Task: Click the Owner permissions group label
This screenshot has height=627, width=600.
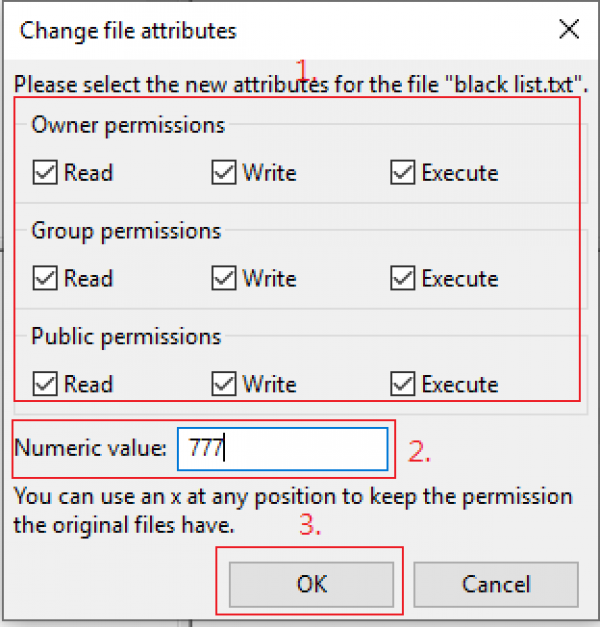Action: (x=128, y=125)
